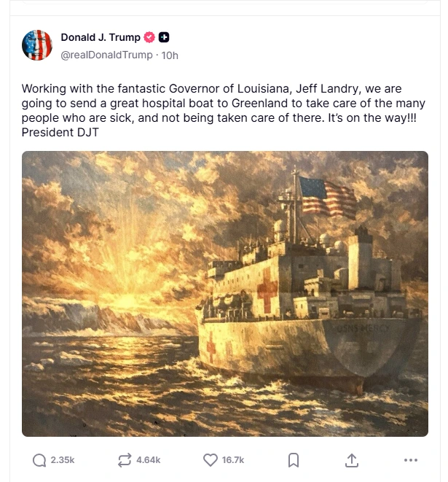Viewport: 448px width, 482px height.
Task: Open the post via 10h timestamp
Action: [x=170, y=55]
